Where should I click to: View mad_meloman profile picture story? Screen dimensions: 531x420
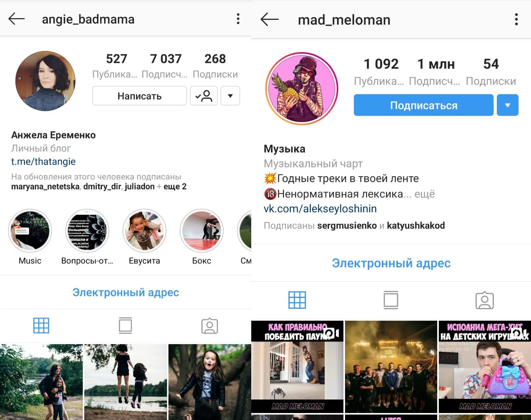click(302, 89)
